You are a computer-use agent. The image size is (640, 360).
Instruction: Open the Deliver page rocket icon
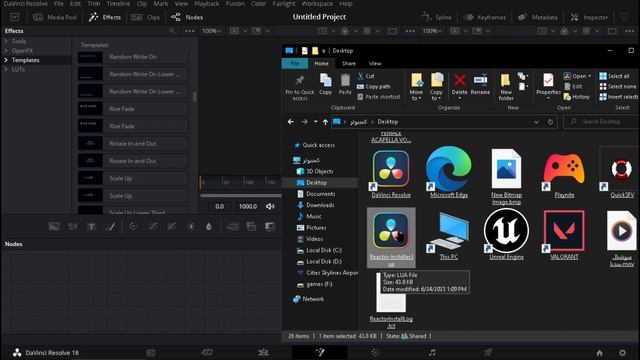[x=488, y=352]
